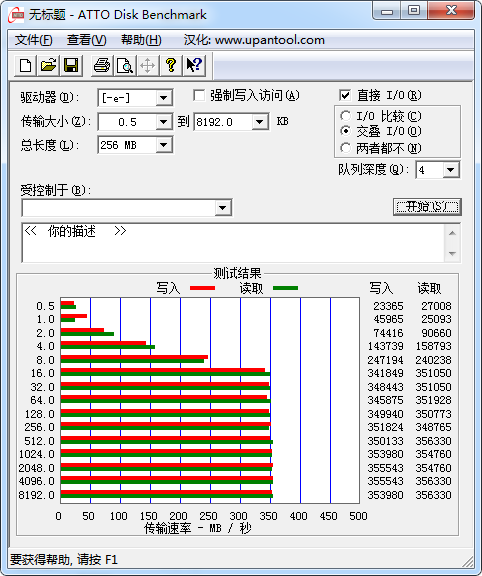482x576 pixels.
Task: Click red 写入 legend color bar
Action: click(202, 288)
